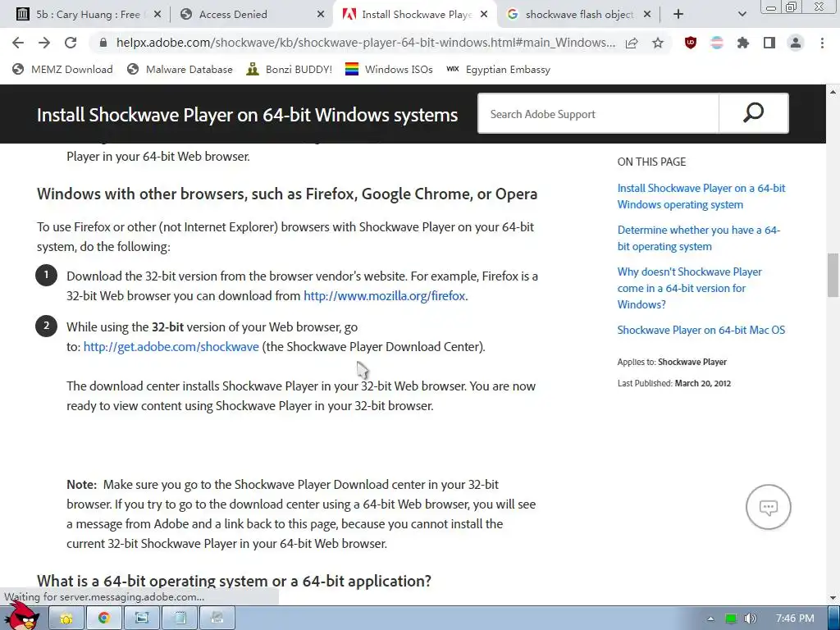840x630 pixels.
Task: Open the striped flag extension icon
Action: coord(717,43)
